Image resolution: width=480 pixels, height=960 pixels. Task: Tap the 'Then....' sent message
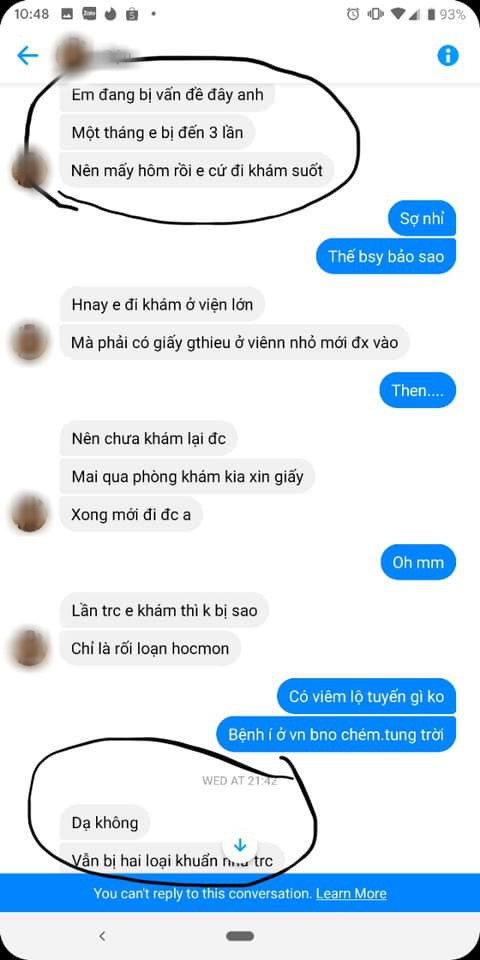point(418,390)
